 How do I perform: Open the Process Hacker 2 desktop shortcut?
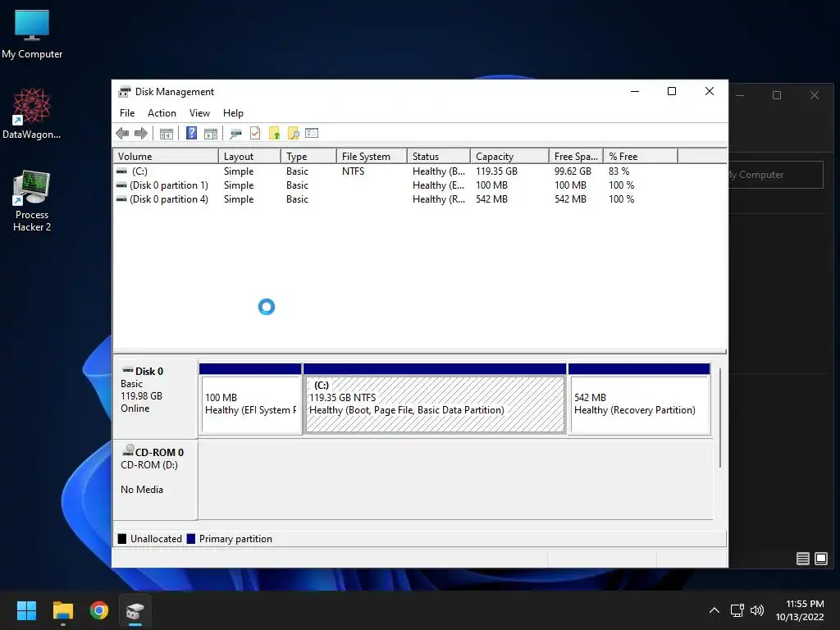pyautogui.click(x=32, y=202)
